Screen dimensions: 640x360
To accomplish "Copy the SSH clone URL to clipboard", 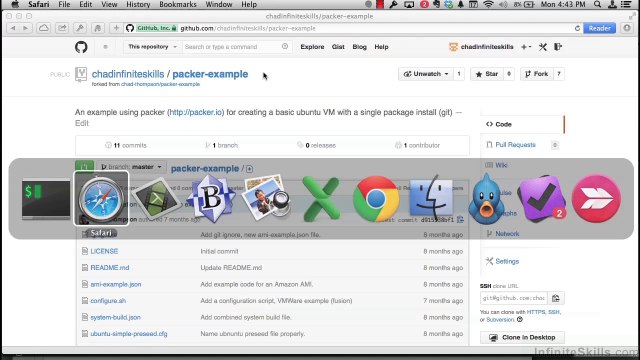I will pos(556,298).
